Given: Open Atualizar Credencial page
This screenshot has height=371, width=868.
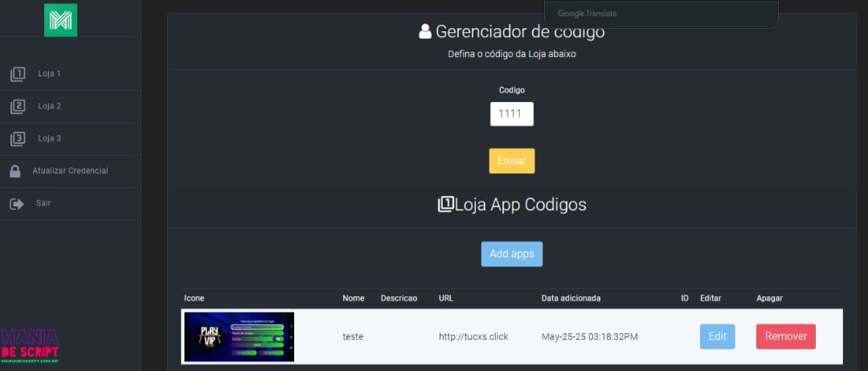Looking at the screenshot, I should 70,171.
